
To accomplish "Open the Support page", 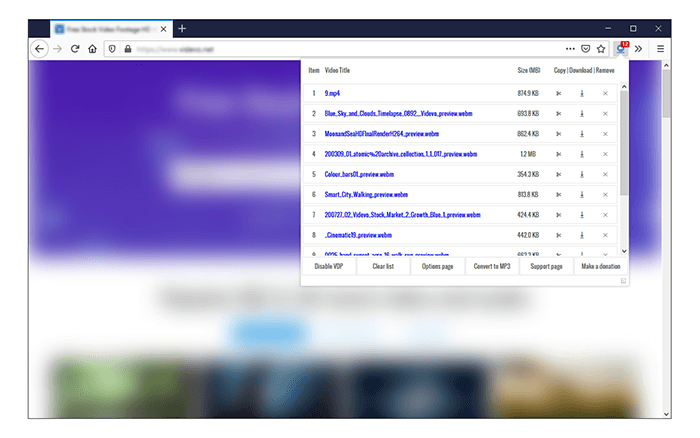I will (546, 267).
